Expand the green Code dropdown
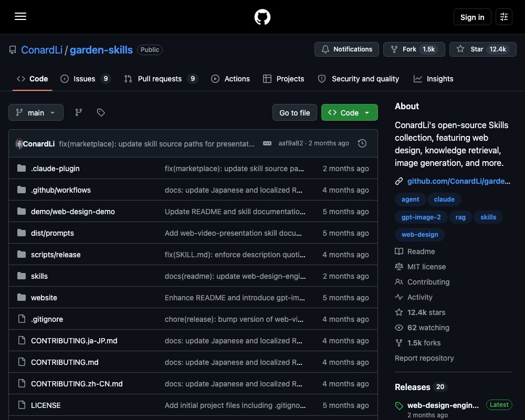 click(x=349, y=112)
